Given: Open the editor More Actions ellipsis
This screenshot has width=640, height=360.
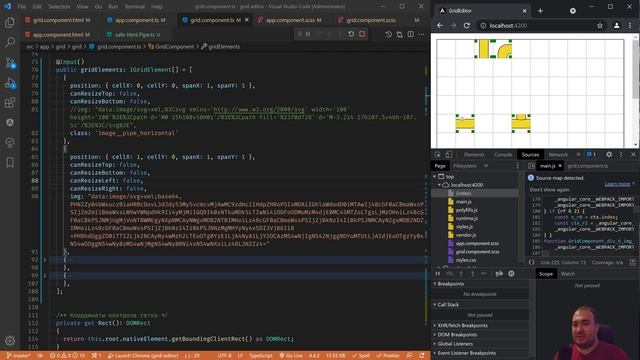Looking at the screenshot, I should coord(421,35).
